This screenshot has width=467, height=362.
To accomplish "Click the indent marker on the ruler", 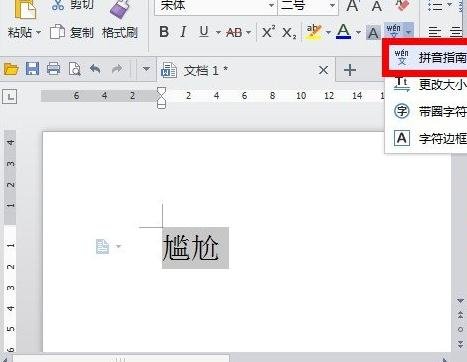I will [x=161, y=98].
